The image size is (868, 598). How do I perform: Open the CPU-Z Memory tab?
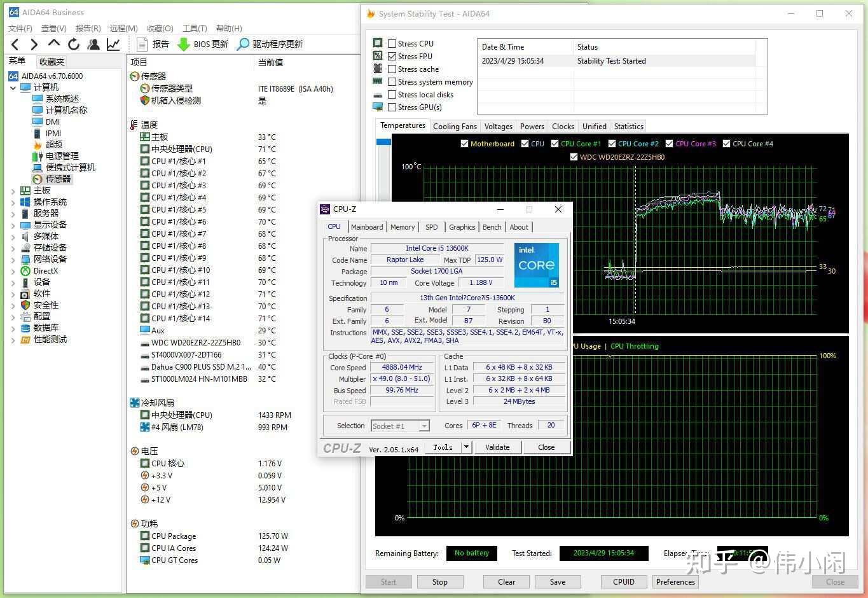[x=403, y=227]
